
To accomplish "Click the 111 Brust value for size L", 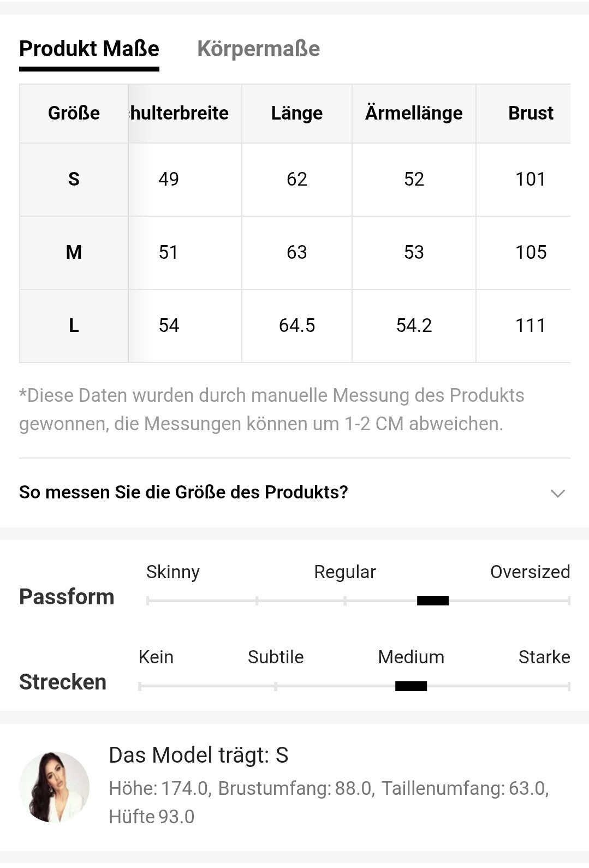I will 531,325.
